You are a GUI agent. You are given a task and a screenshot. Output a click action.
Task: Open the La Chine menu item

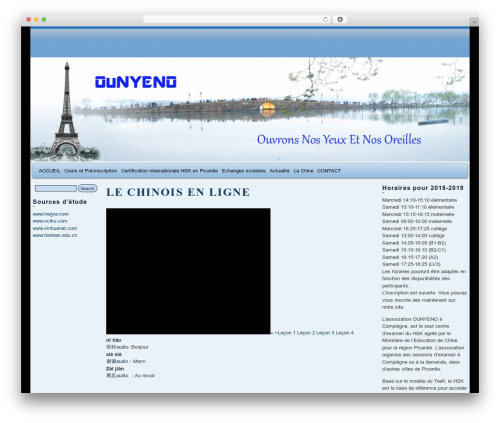click(x=303, y=171)
